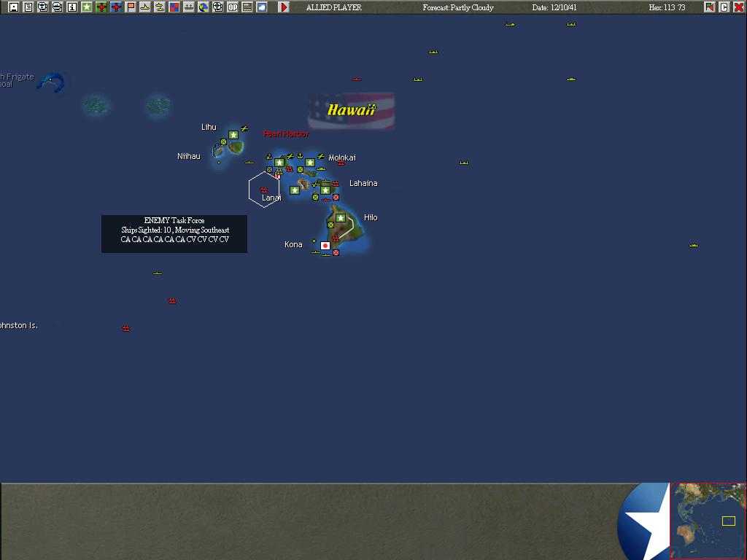
Task: Select the Japanese flag base at Kona
Action: [325, 246]
